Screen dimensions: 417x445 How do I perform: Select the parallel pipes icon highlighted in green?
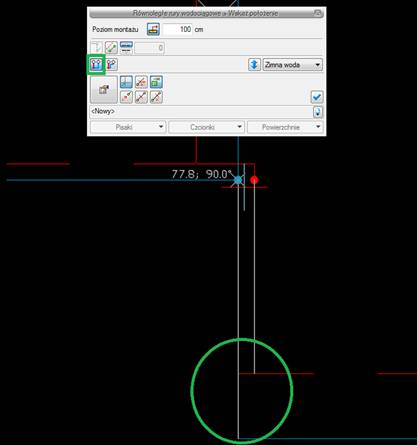click(96, 64)
